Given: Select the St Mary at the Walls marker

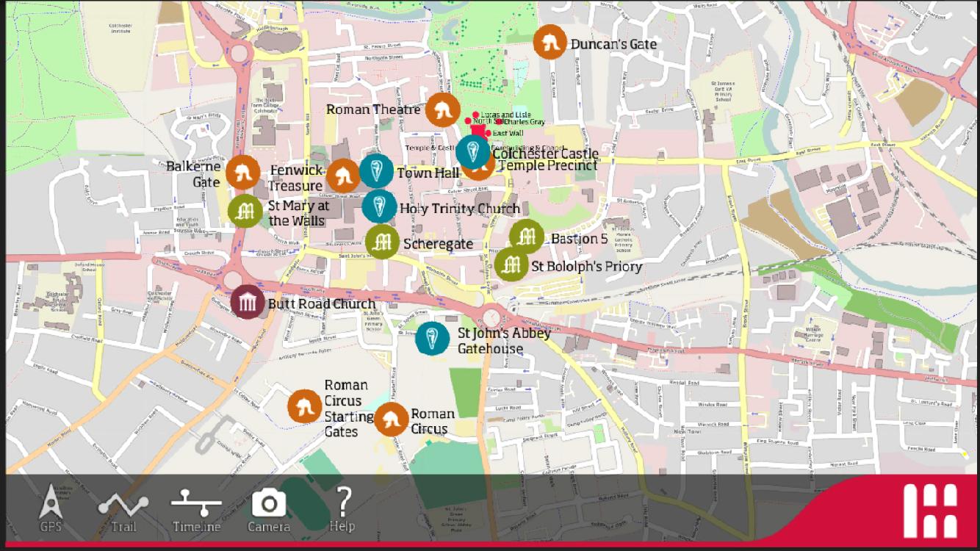Looking at the screenshot, I should click(245, 212).
